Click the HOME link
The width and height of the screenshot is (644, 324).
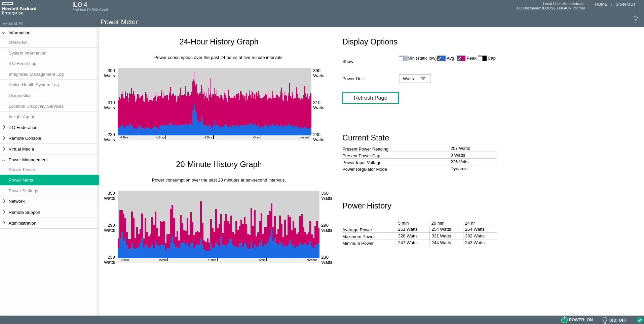coord(601,4)
